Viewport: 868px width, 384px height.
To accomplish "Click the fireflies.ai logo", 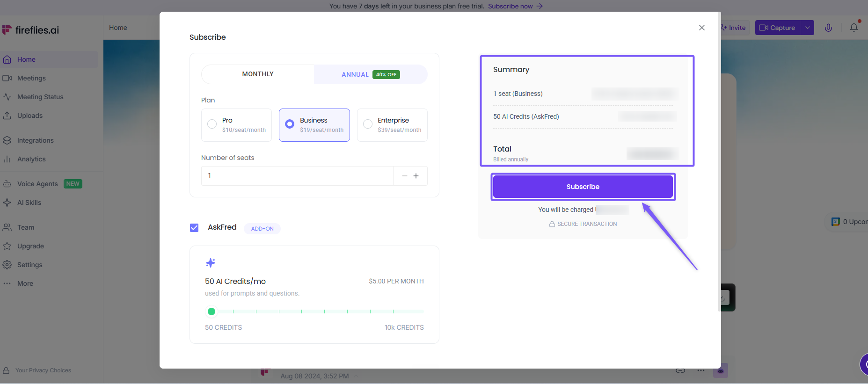I will coord(31,30).
